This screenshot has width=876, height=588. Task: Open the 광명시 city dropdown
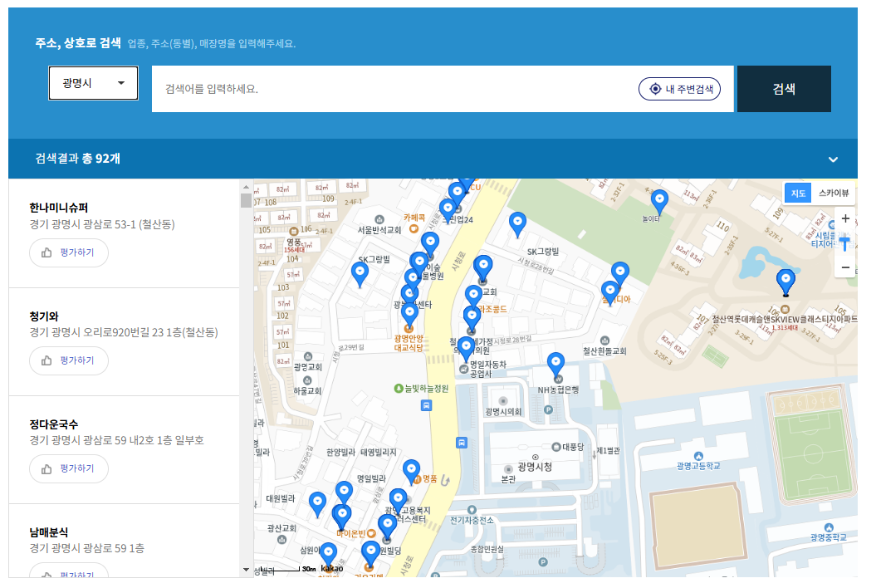point(93,83)
